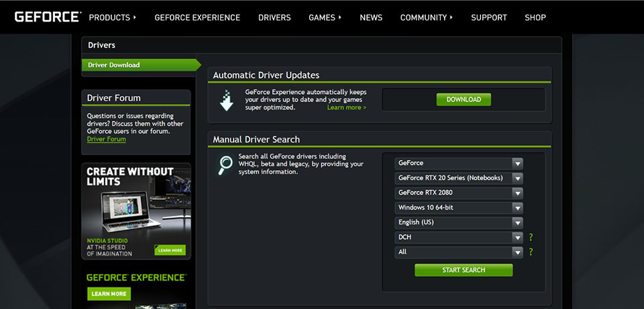Image resolution: width=644 pixels, height=309 pixels.
Task: Go to the News page
Action: [x=371, y=17]
